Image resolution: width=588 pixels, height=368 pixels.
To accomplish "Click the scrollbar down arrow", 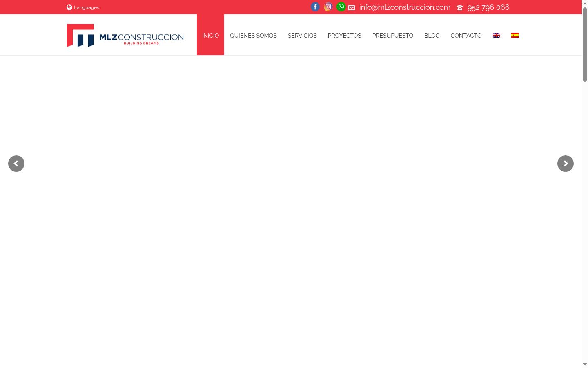I will [585, 364].
